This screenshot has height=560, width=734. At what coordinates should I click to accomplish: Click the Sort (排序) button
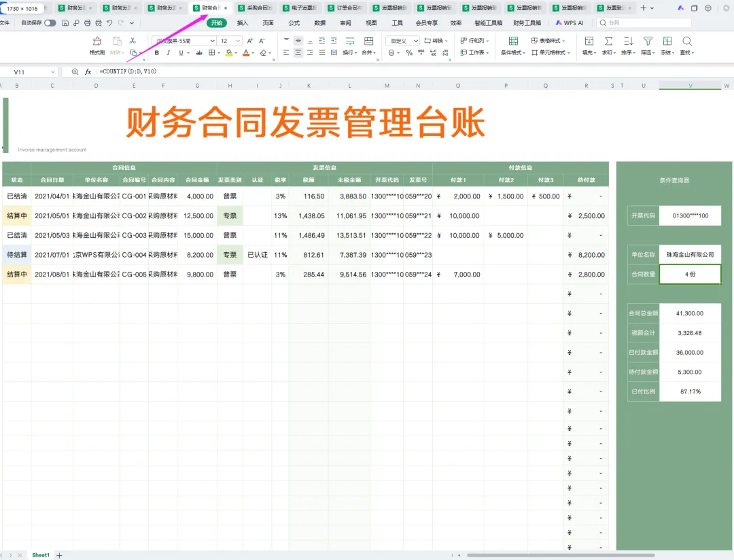pos(628,46)
